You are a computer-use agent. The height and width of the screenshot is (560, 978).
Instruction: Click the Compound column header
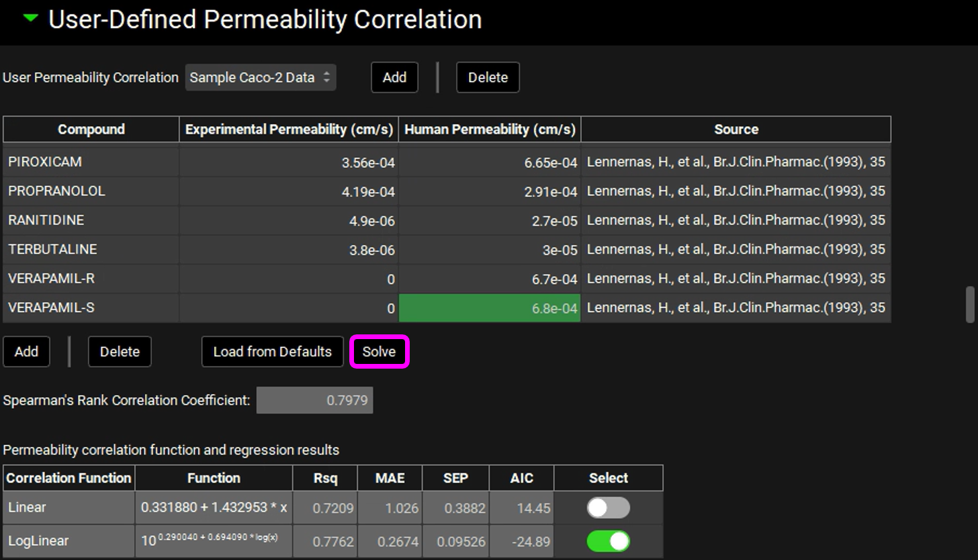91,130
